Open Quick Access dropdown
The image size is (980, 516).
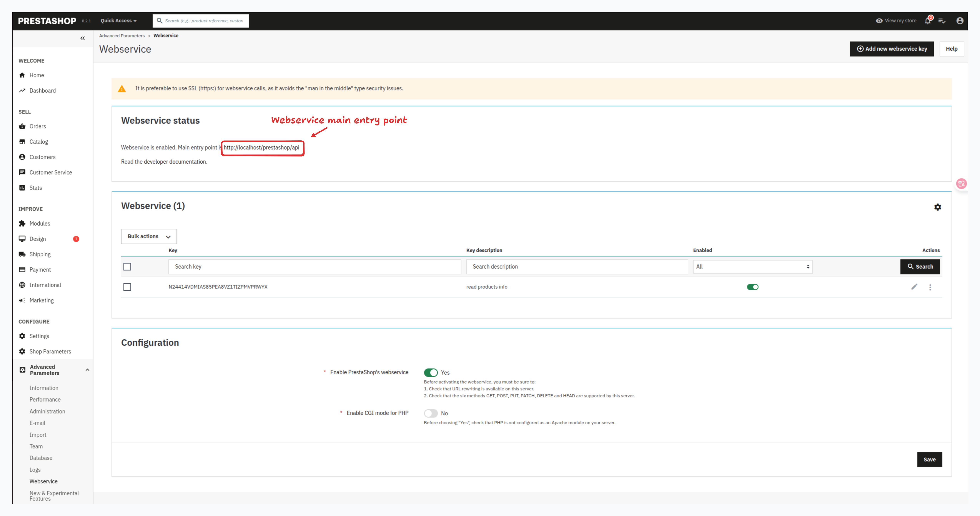click(x=118, y=21)
